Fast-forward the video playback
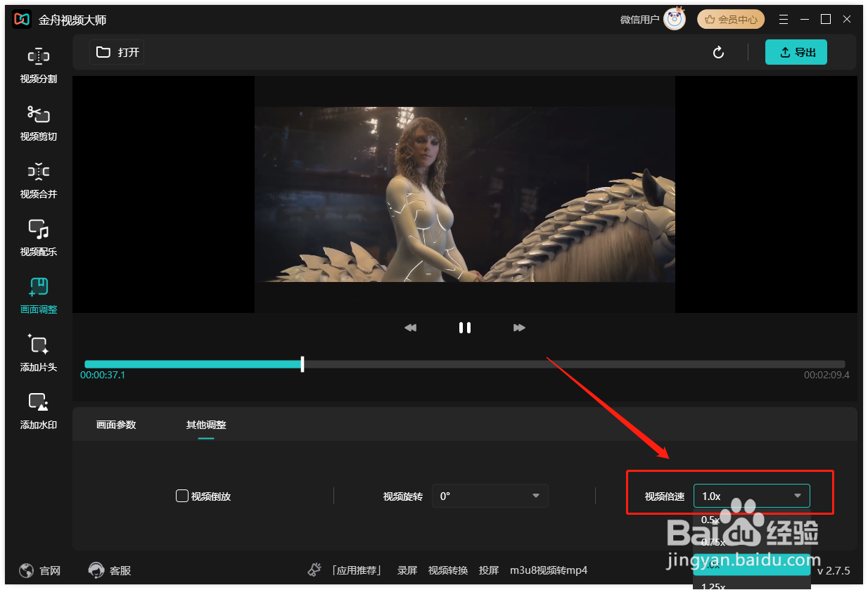 pyautogui.click(x=519, y=328)
